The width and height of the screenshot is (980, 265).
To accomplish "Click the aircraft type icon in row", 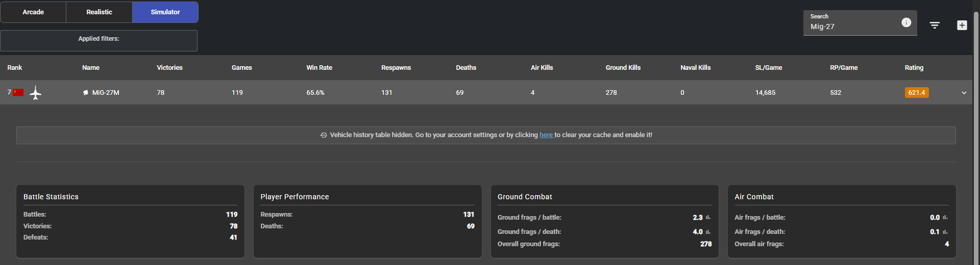I will point(35,93).
